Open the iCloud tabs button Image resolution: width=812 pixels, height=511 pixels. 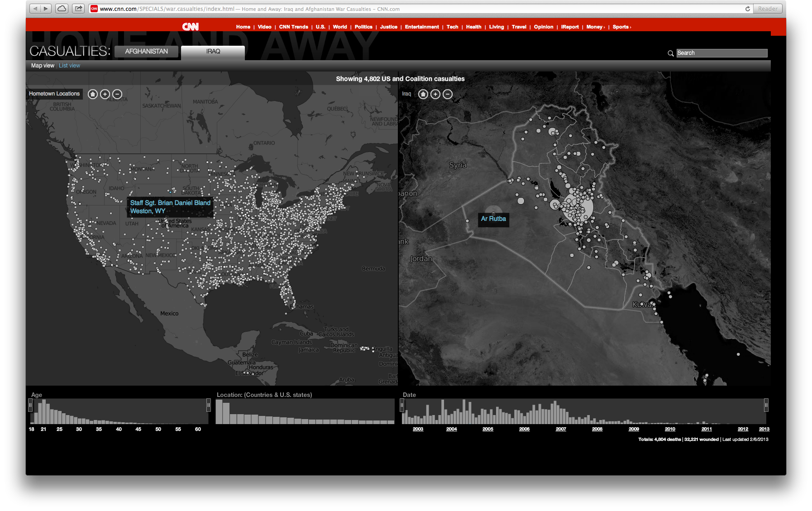point(62,9)
